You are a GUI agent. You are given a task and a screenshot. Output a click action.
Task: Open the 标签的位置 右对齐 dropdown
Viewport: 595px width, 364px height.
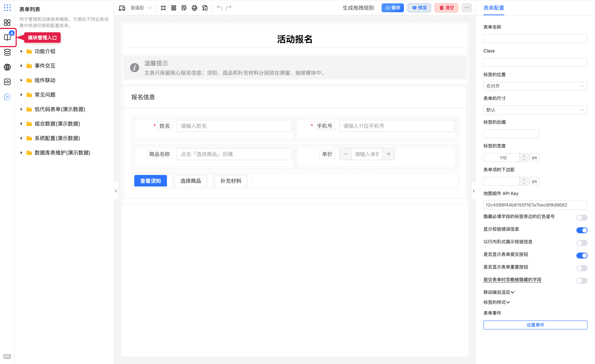click(535, 86)
